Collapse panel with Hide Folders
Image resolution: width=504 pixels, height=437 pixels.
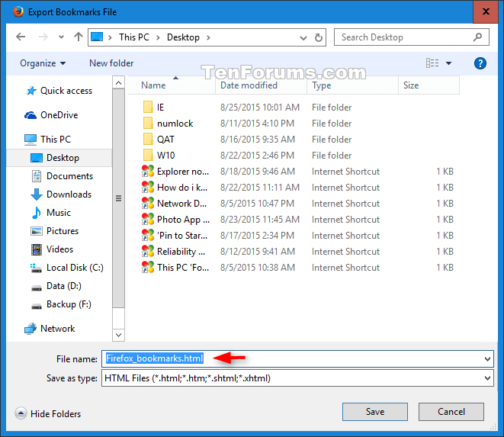48,413
